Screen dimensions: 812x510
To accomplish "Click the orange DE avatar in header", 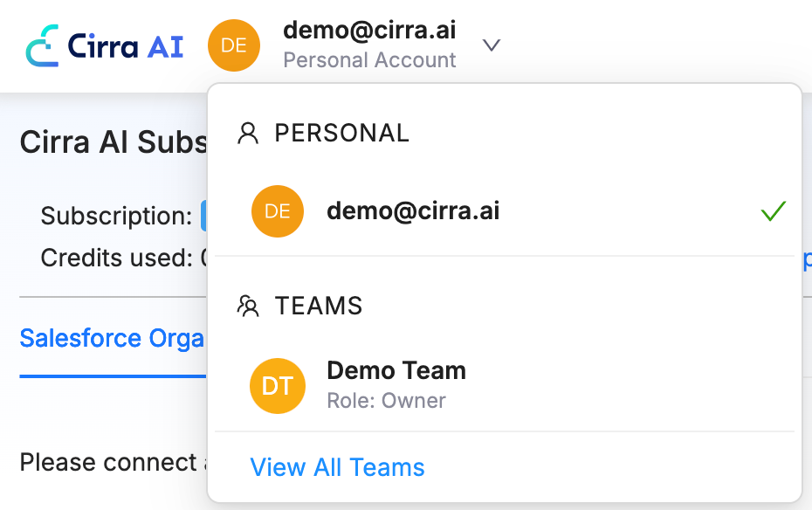I will [x=234, y=45].
